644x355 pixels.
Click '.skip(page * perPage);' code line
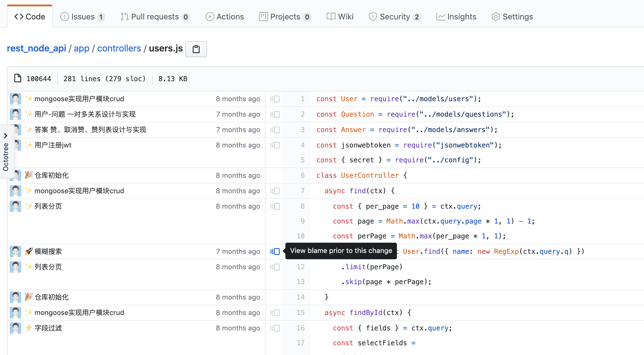coord(386,282)
